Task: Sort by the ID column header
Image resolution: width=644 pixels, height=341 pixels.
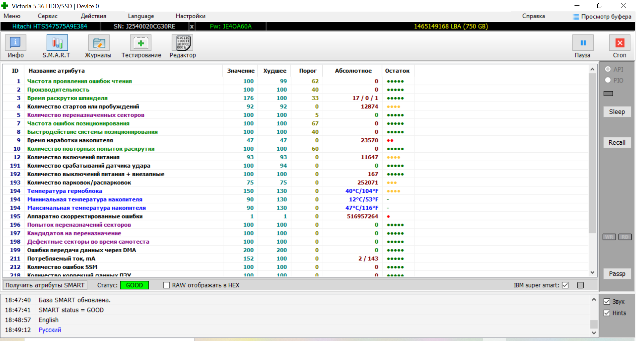Action: click(x=15, y=71)
